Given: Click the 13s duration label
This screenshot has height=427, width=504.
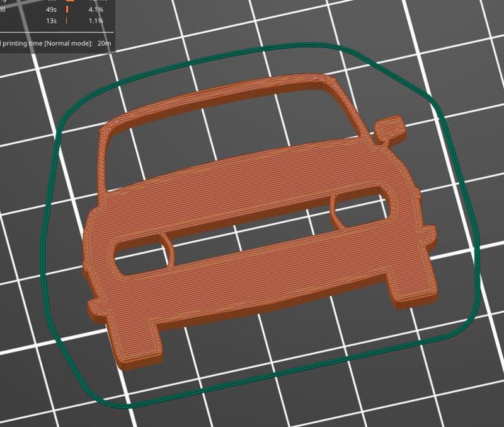Looking at the screenshot, I should pyautogui.click(x=50, y=20).
